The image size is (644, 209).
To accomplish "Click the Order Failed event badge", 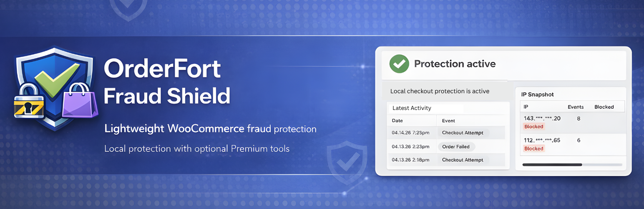I will click(456, 147).
